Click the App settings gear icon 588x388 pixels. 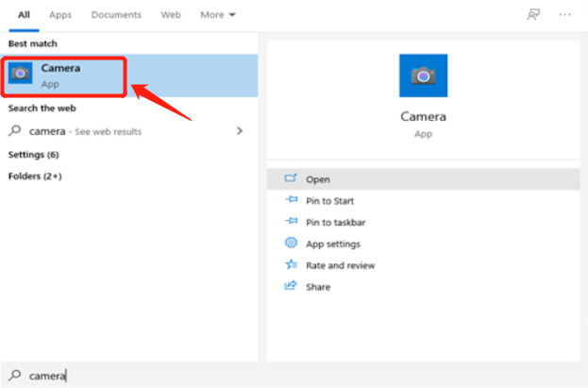tap(291, 244)
